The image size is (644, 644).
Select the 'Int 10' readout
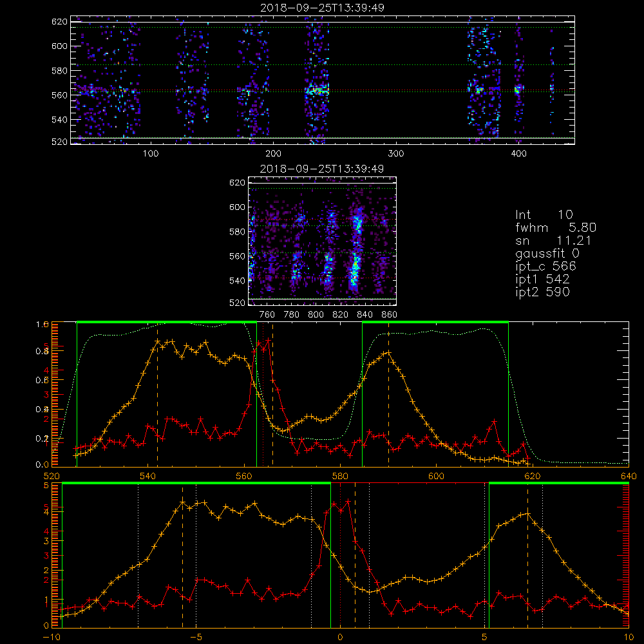tap(544, 215)
